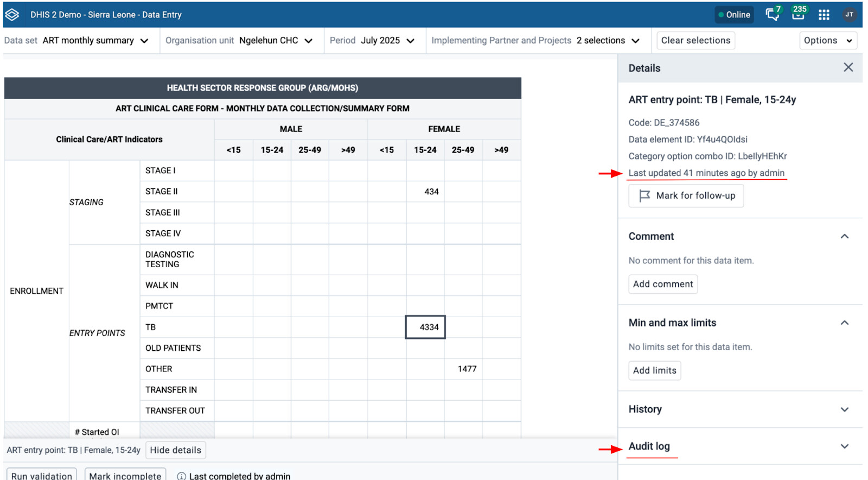868x480 pixels.
Task: Collapse the Min and max limits section
Action: click(844, 323)
